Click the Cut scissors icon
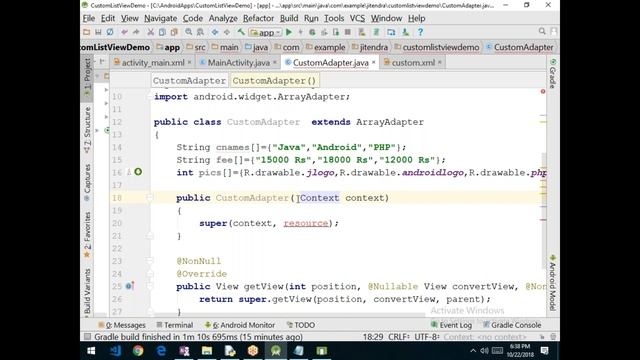 pos(151,32)
